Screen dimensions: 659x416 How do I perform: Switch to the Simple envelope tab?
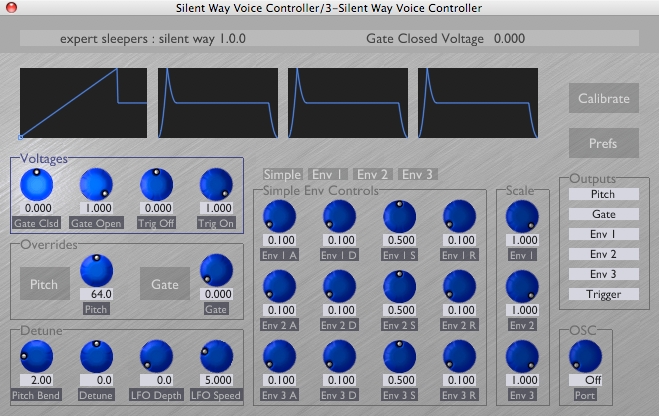coord(282,174)
